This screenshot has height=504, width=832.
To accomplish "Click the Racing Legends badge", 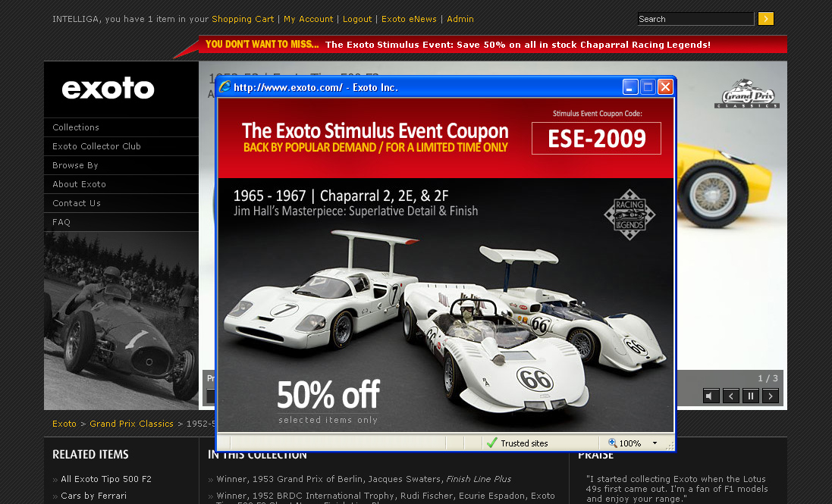I will pos(629,214).
